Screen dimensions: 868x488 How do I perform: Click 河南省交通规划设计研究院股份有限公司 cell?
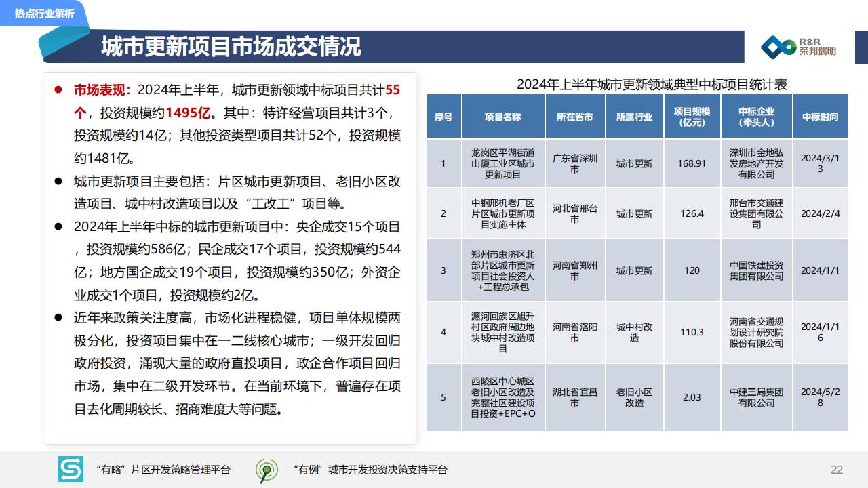click(x=756, y=332)
